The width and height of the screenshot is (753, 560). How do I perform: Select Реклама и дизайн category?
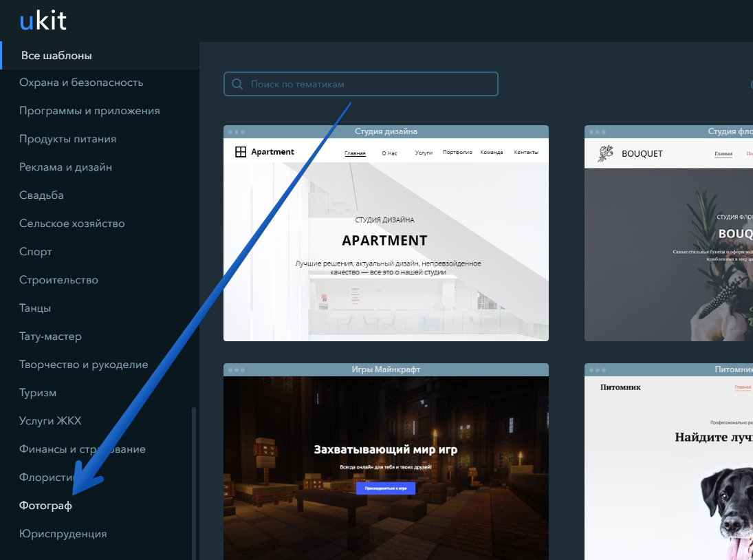click(66, 167)
